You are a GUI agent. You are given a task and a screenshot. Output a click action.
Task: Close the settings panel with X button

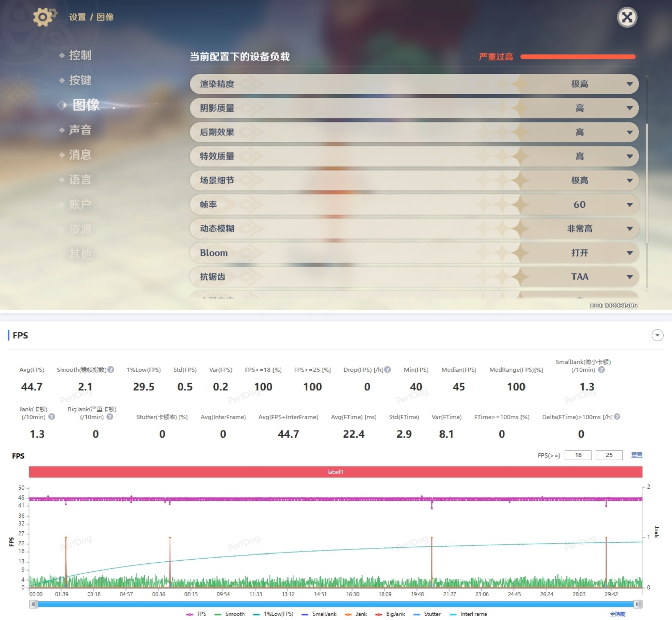(627, 17)
